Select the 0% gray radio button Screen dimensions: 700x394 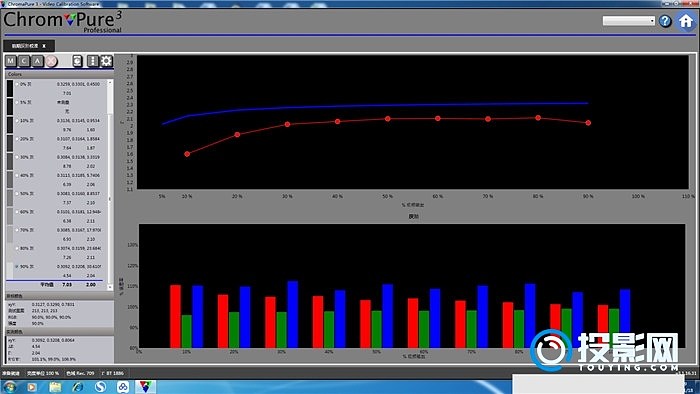[x=17, y=84]
